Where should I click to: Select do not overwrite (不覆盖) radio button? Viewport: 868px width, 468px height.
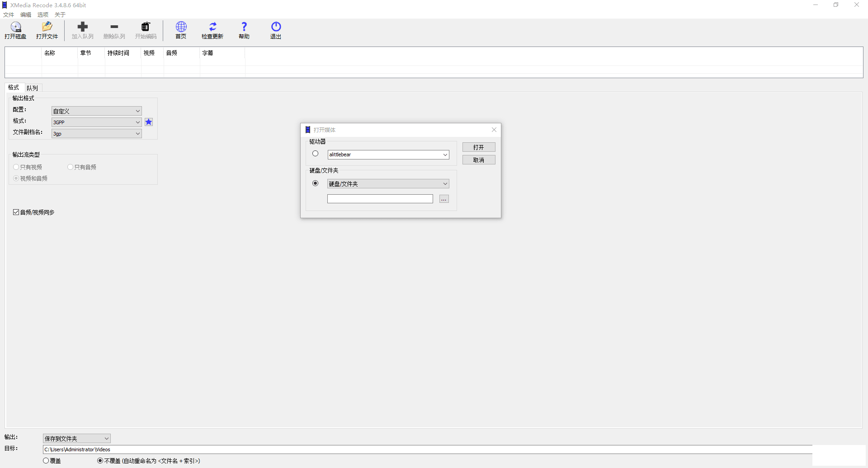point(100,461)
